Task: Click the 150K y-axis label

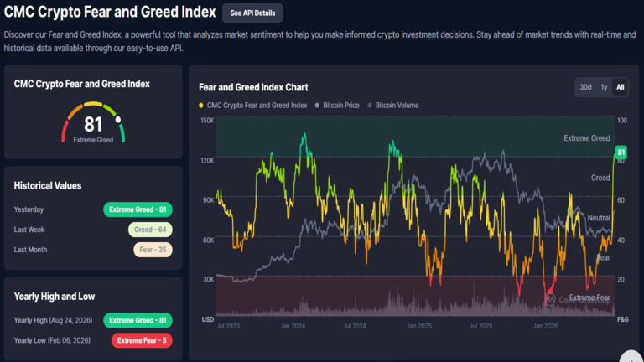Action: pos(207,121)
